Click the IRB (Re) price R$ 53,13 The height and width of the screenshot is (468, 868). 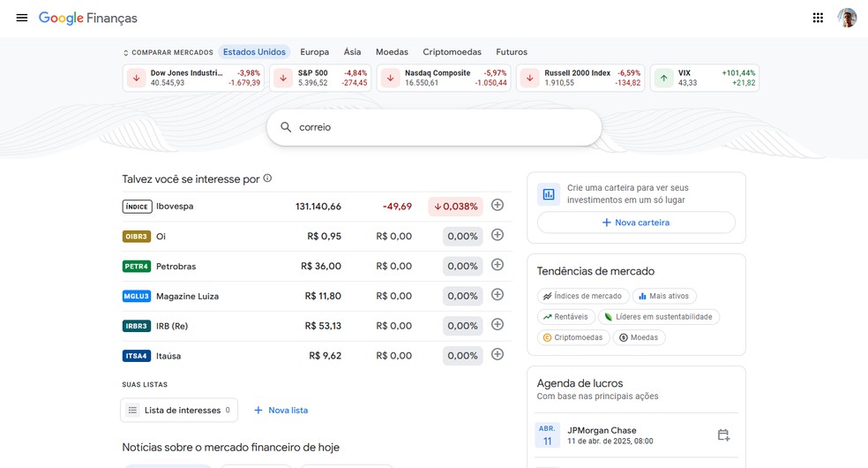pos(323,326)
